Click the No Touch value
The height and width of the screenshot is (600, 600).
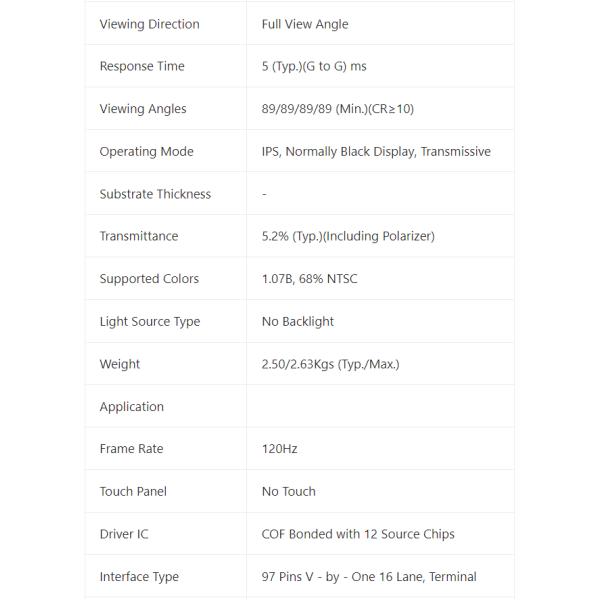pyautogui.click(x=288, y=491)
